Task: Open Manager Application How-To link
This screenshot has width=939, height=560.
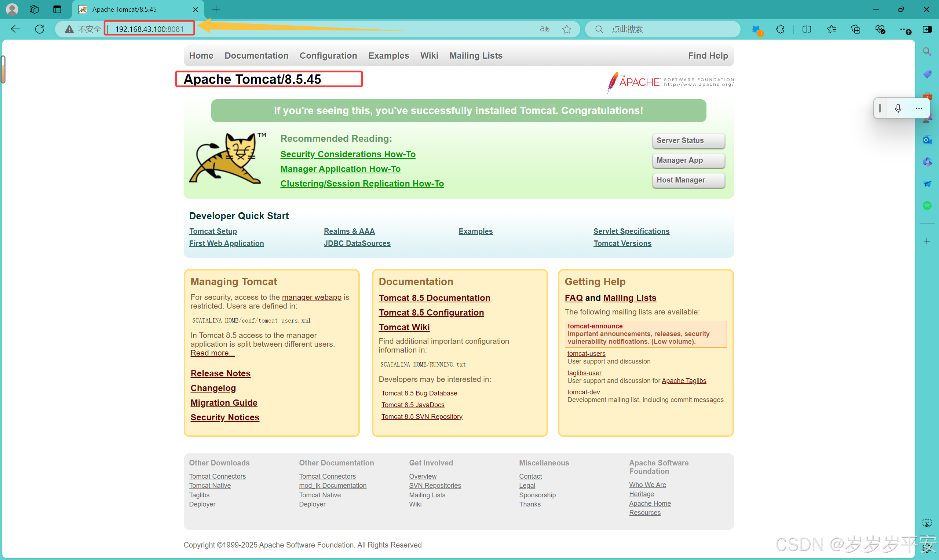Action: pyautogui.click(x=340, y=169)
